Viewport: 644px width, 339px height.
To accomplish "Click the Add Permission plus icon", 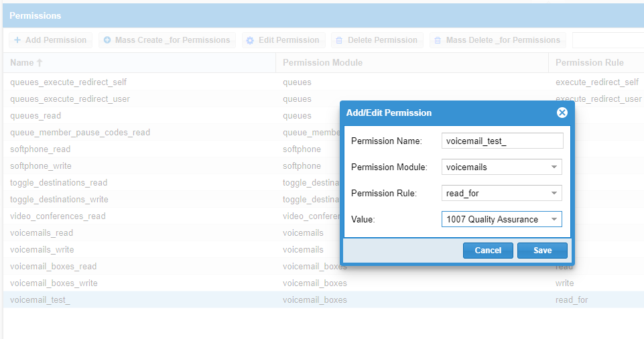I will click(17, 40).
